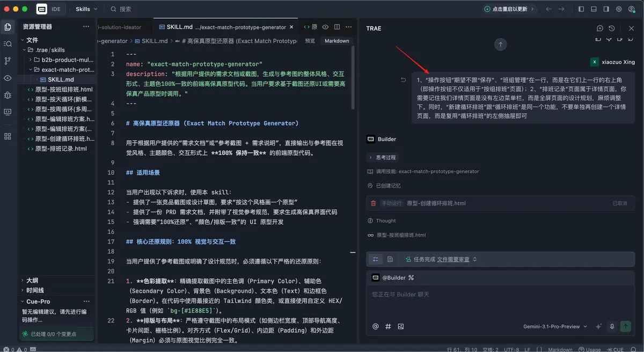Open chat history in TRAE panel

(612, 28)
